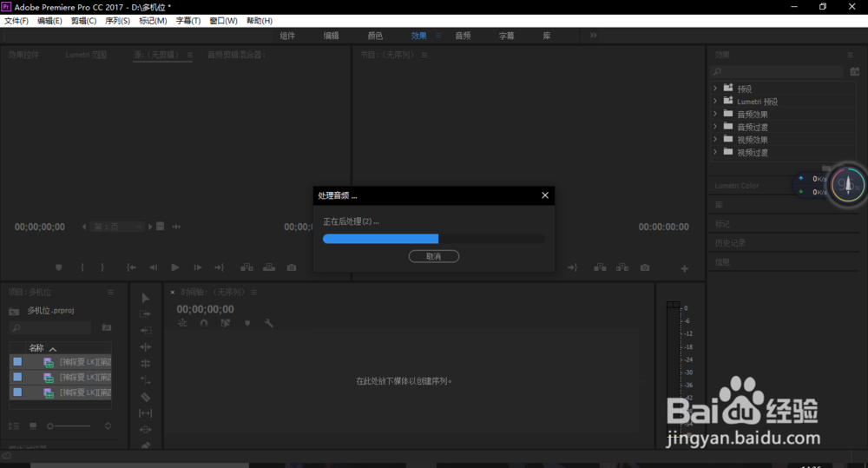The width and height of the screenshot is (868, 468).
Task: Select the Rolling Edit tool
Action: [x=146, y=363]
